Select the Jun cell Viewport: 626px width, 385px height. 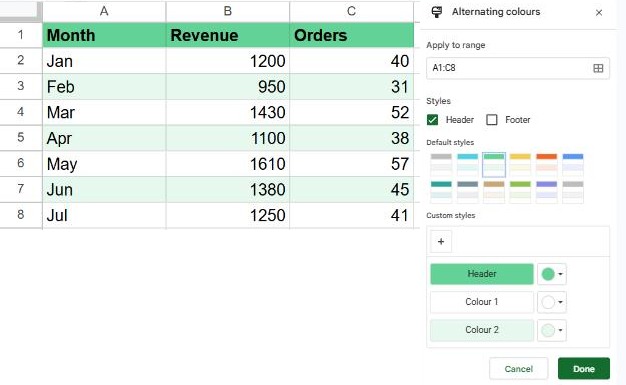tap(104, 189)
